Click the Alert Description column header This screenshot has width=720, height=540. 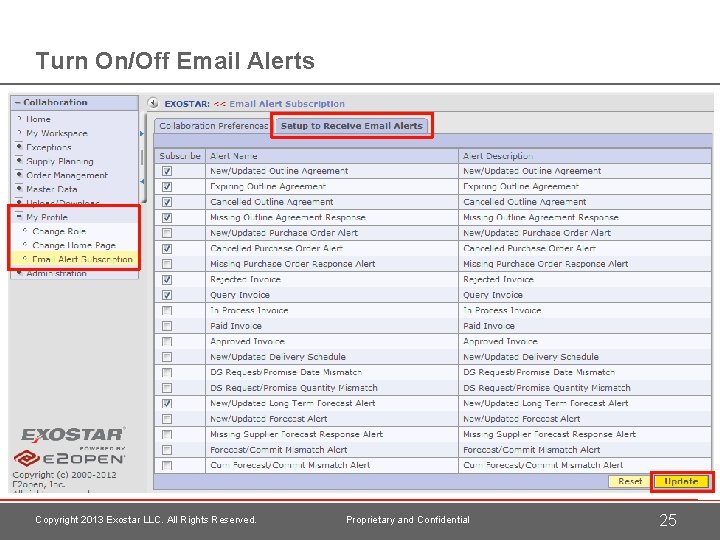pos(585,156)
